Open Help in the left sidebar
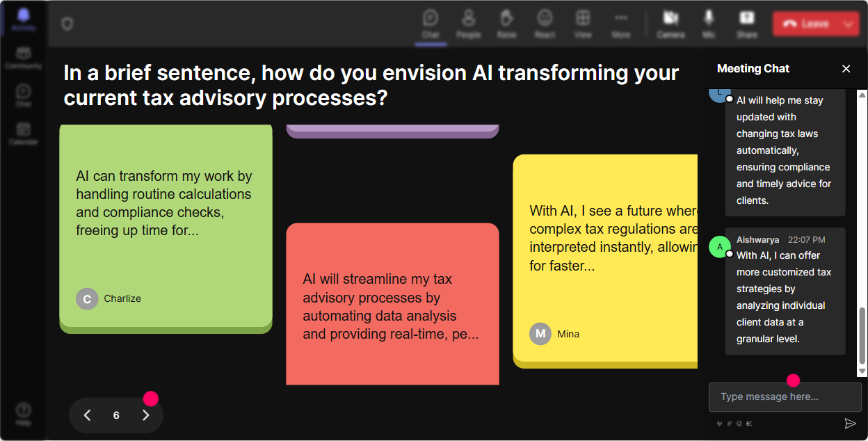The image size is (868, 441). [24, 413]
